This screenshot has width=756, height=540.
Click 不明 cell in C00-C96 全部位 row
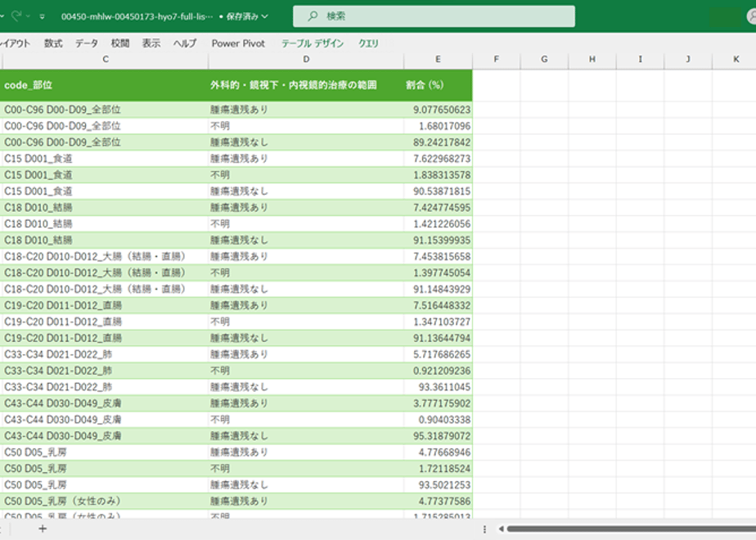point(306,126)
